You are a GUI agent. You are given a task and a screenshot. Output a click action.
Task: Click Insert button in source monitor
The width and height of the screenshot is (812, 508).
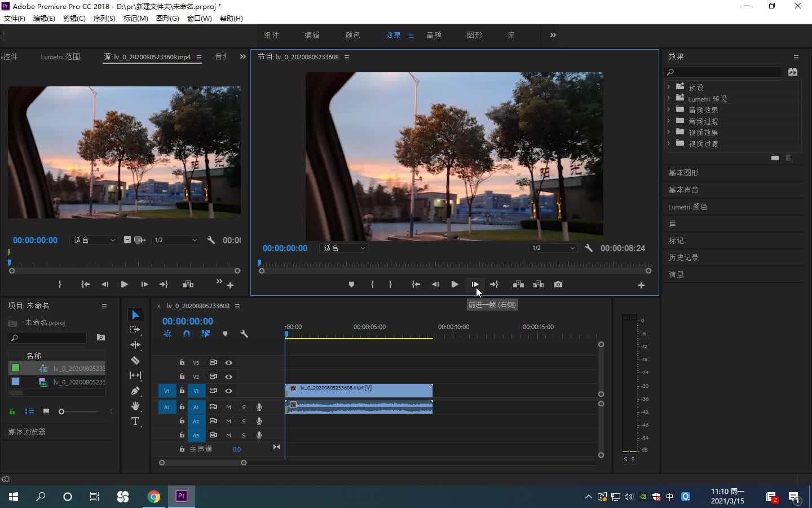tap(188, 284)
